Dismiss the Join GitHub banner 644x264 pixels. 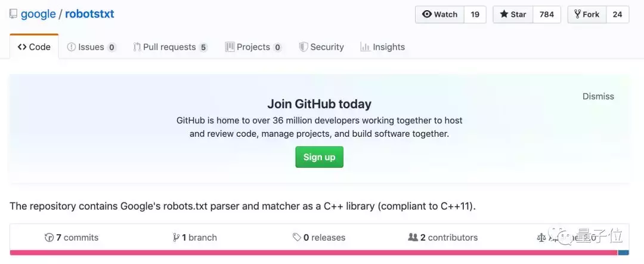(x=598, y=96)
